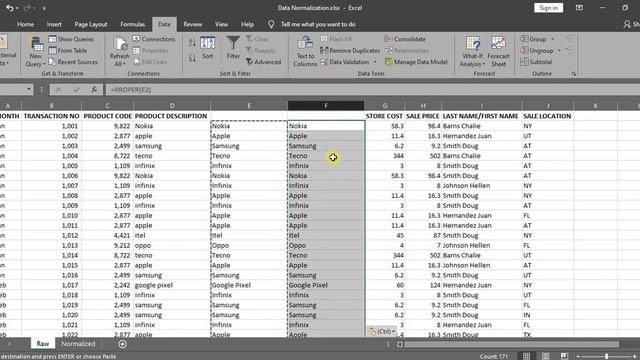The height and width of the screenshot is (360, 640).
Task: Click the Show Queries icon
Action: [52, 39]
